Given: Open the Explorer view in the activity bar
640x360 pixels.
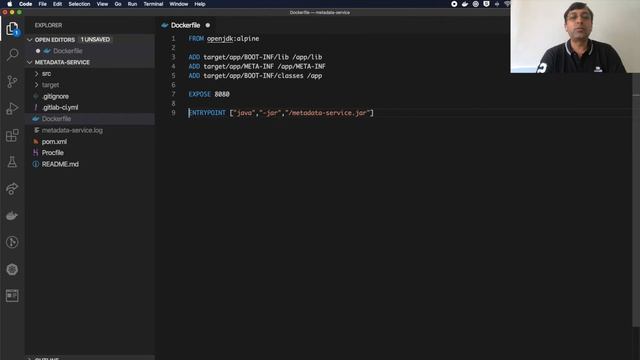Looking at the screenshot, I should click(x=12, y=29).
